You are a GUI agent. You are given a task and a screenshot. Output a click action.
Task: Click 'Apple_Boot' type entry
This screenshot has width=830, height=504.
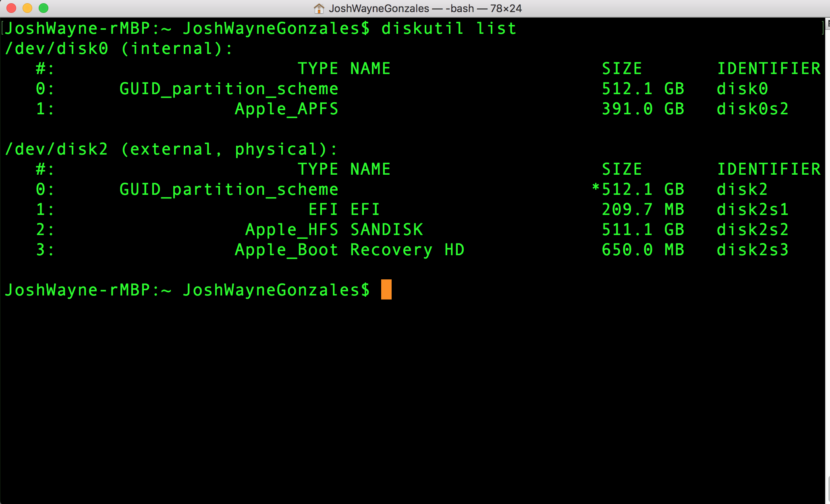point(286,250)
